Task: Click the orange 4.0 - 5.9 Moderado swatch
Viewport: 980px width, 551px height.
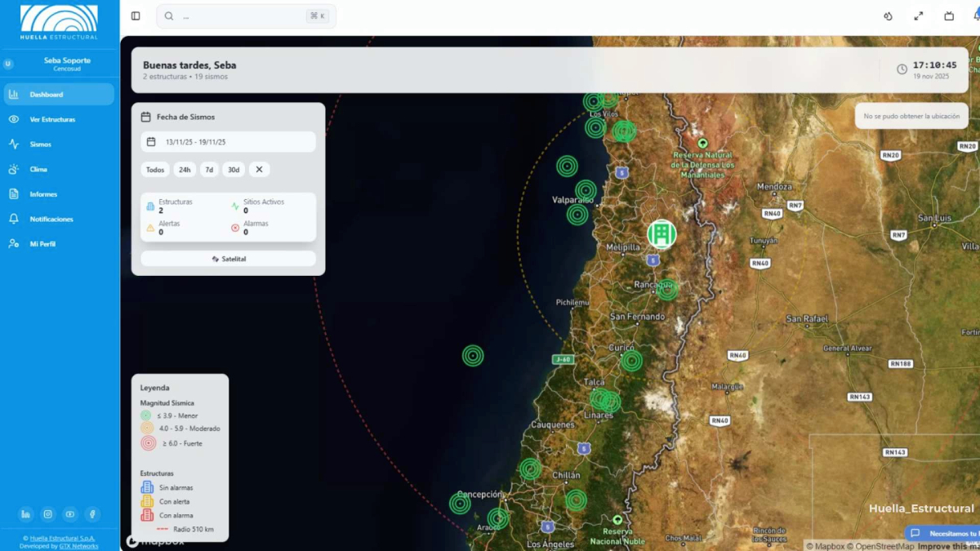Action: coord(147,429)
